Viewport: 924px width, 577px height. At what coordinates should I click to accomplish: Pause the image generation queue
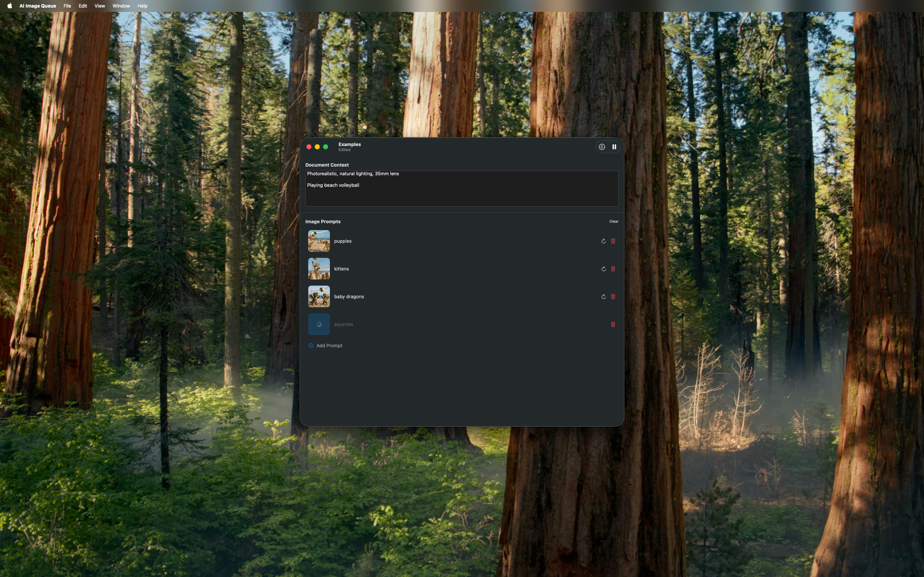(614, 146)
